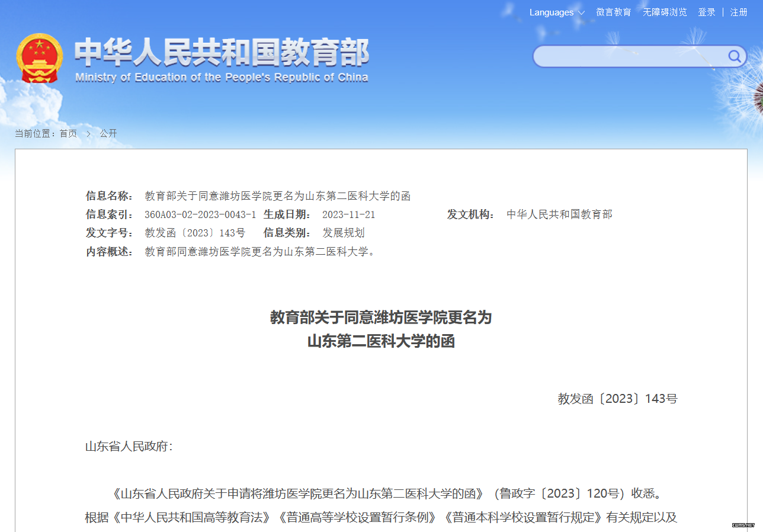
Task: Open 公开 in the breadcrumb
Action: click(108, 134)
